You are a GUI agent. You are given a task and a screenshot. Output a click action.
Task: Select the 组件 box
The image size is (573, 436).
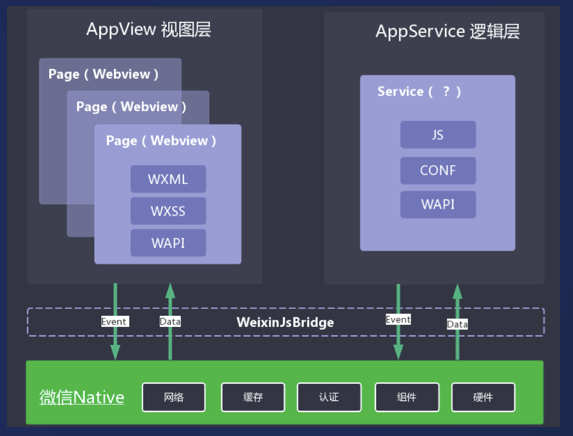tap(407, 397)
